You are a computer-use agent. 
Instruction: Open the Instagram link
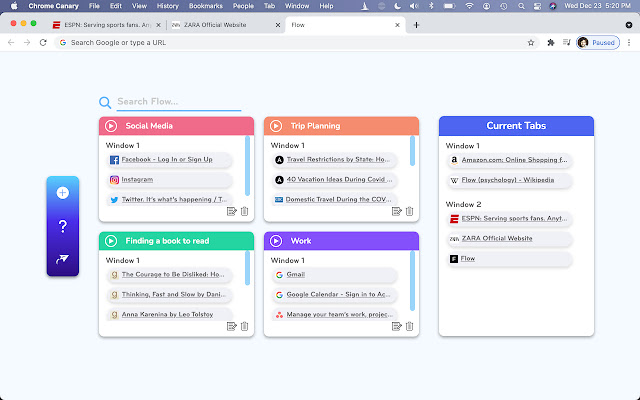click(137, 179)
